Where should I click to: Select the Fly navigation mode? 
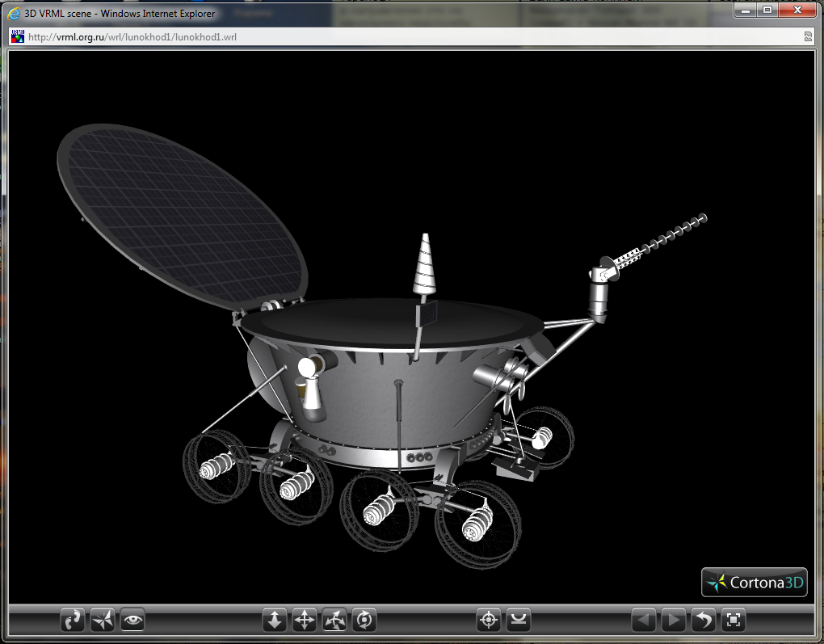pyautogui.click(x=103, y=620)
